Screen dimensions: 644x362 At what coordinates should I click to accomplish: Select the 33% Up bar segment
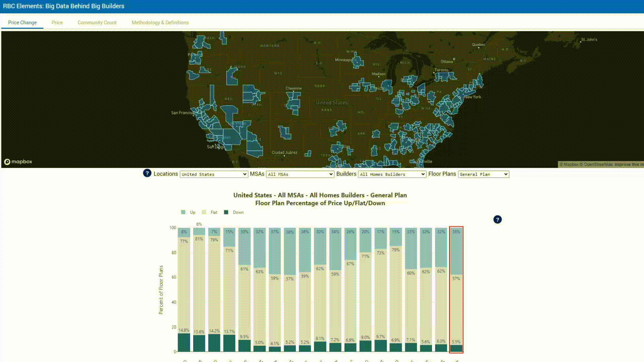[411, 248]
